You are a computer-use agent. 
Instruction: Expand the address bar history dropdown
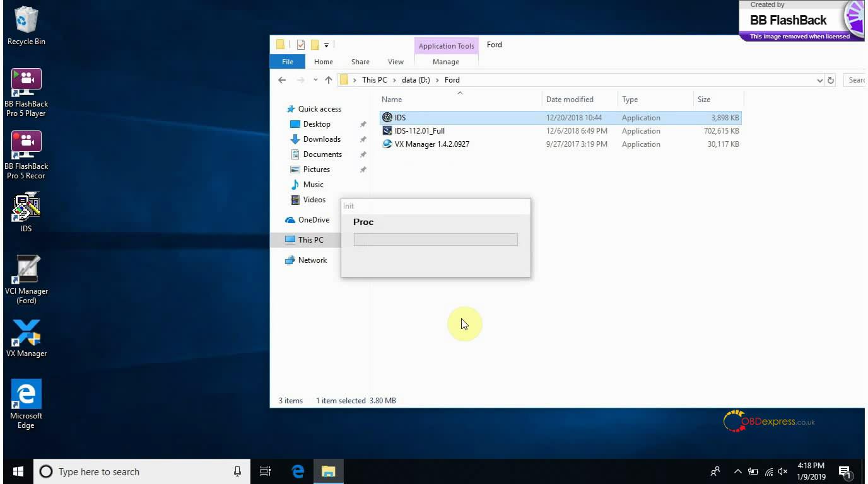(x=819, y=80)
